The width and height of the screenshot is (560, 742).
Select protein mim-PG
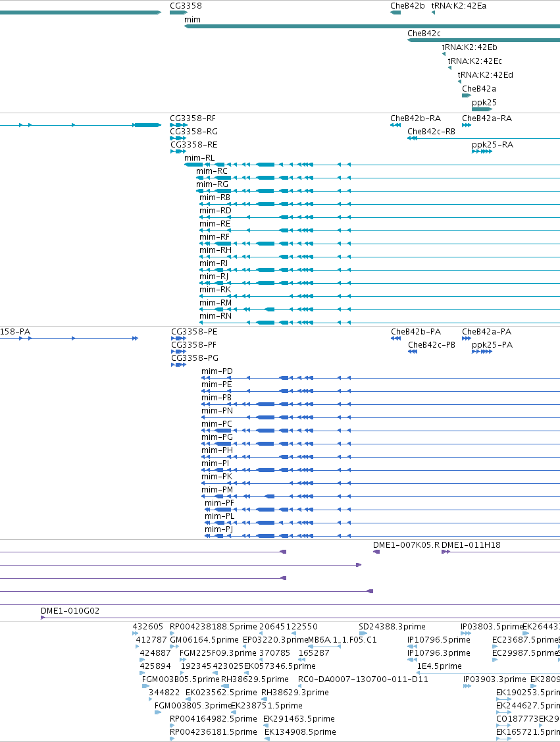click(217, 437)
